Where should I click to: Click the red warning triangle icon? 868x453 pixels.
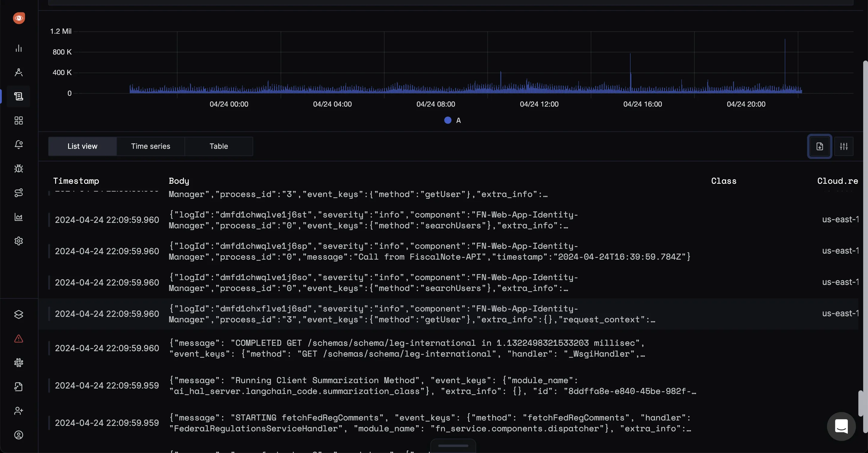18,339
